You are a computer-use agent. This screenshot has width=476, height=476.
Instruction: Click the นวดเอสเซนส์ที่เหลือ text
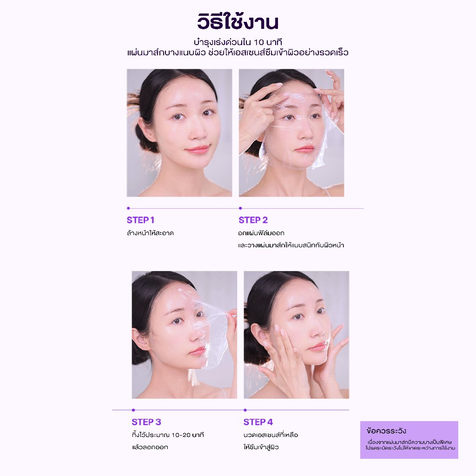[x=271, y=435]
